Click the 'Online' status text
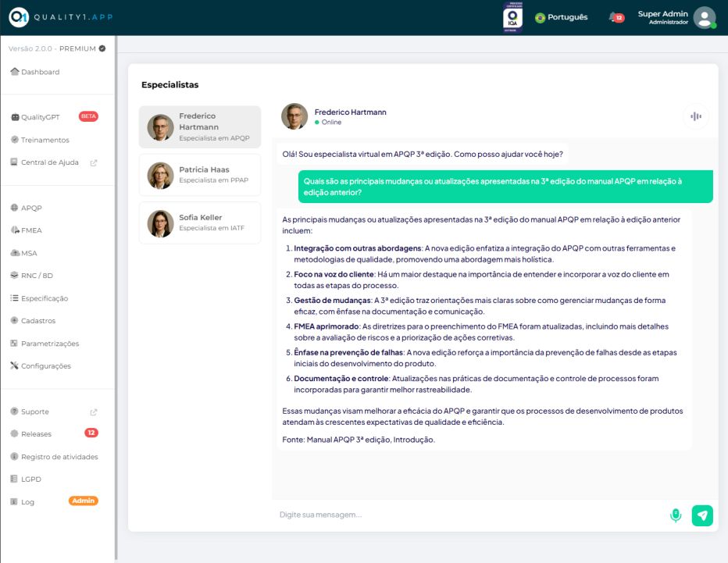The height and width of the screenshot is (563, 728). click(x=331, y=122)
